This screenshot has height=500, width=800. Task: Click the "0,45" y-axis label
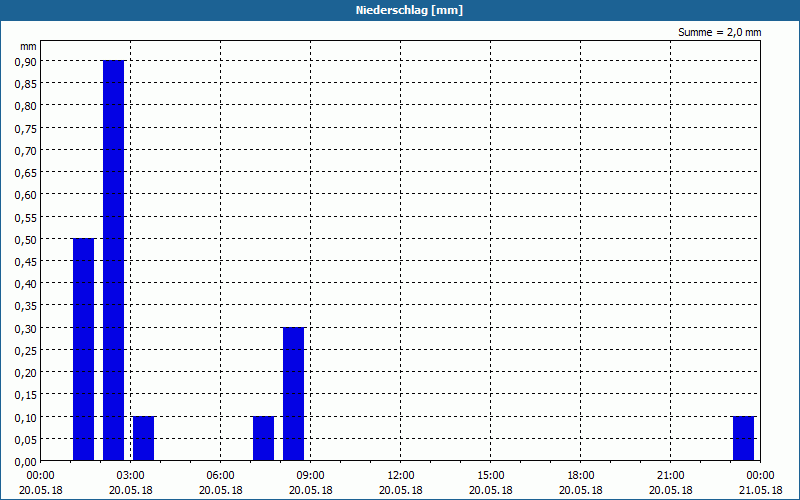(x=26, y=261)
